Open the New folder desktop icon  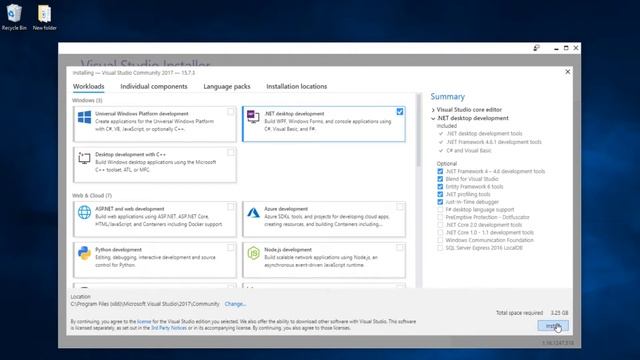coord(44,17)
